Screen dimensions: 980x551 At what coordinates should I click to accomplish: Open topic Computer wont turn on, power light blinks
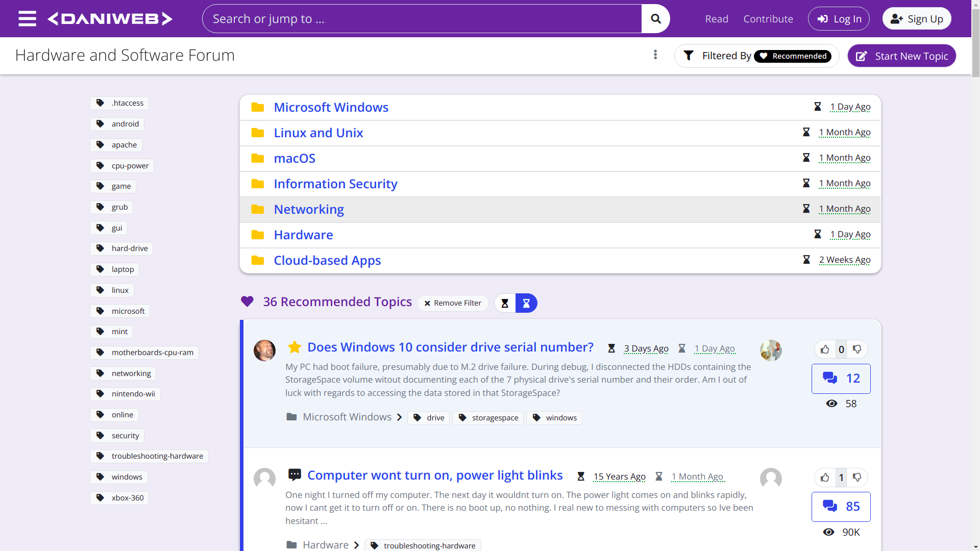click(x=435, y=475)
